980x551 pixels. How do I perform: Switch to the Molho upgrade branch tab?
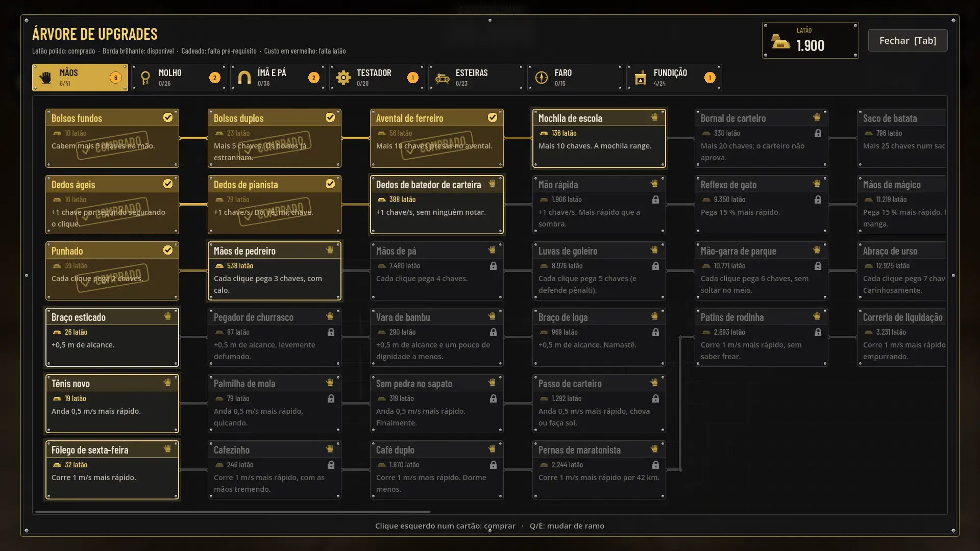(x=179, y=78)
